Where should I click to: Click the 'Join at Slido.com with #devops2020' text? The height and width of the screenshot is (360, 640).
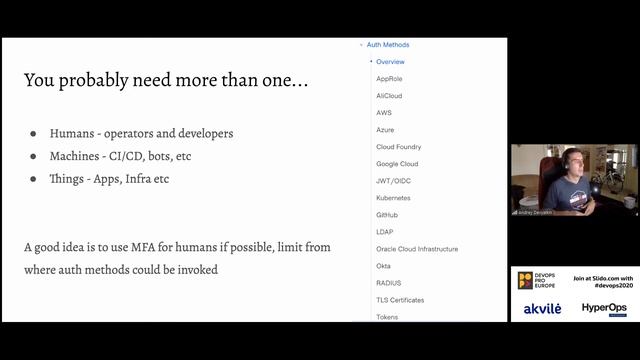pyautogui.click(x=603, y=282)
